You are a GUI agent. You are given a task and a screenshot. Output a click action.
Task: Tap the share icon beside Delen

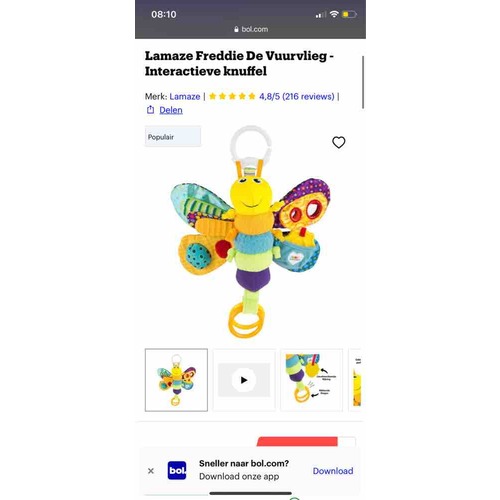coord(150,110)
